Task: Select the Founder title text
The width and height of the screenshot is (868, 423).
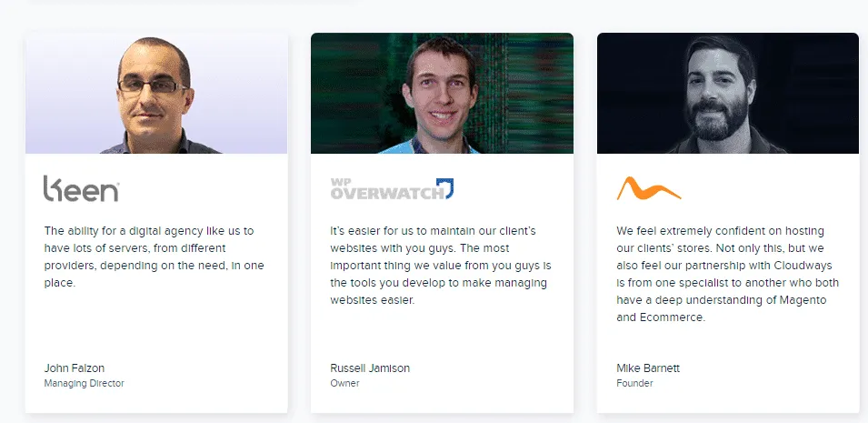Action: (634, 383)
